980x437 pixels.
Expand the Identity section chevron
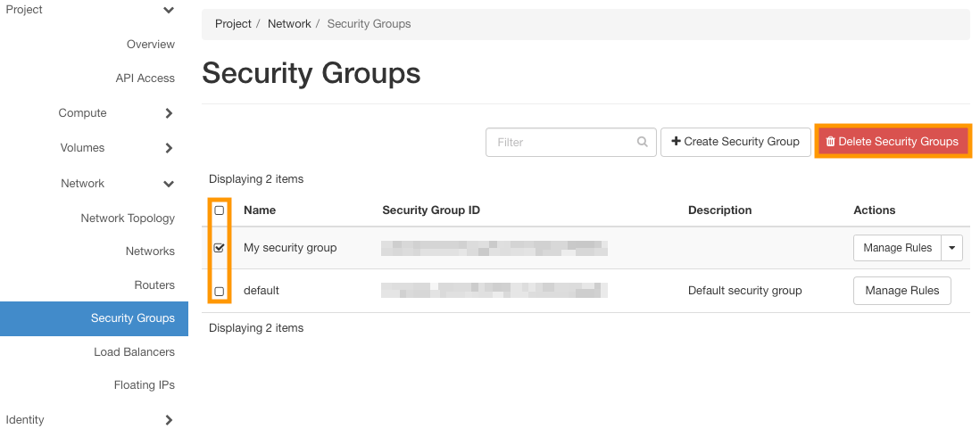(169, 420)
